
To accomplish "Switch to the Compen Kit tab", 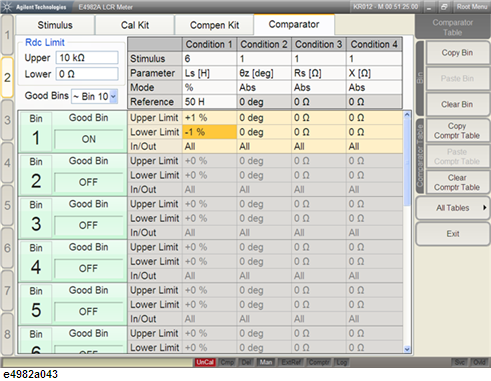I will coord(214,25).
